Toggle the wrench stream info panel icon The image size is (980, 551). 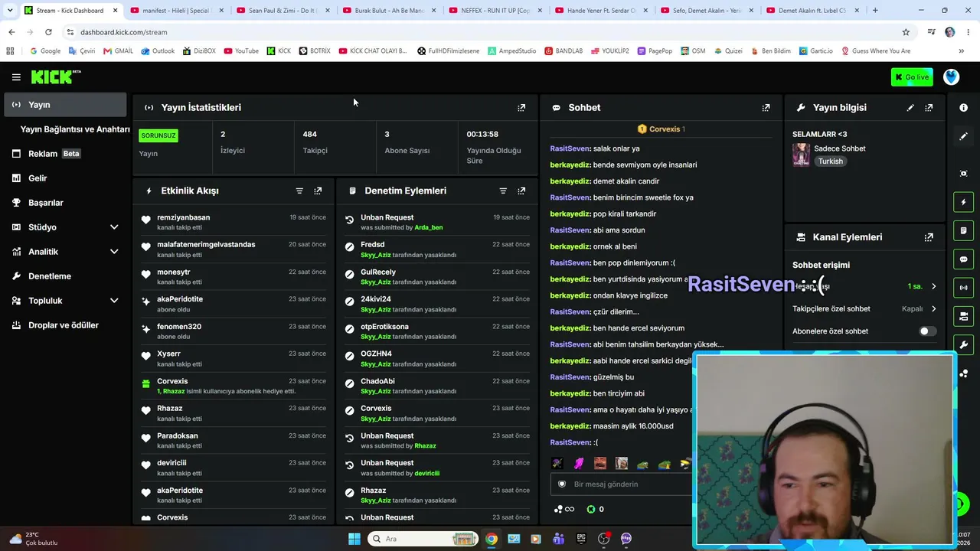[x=963, y=344]
